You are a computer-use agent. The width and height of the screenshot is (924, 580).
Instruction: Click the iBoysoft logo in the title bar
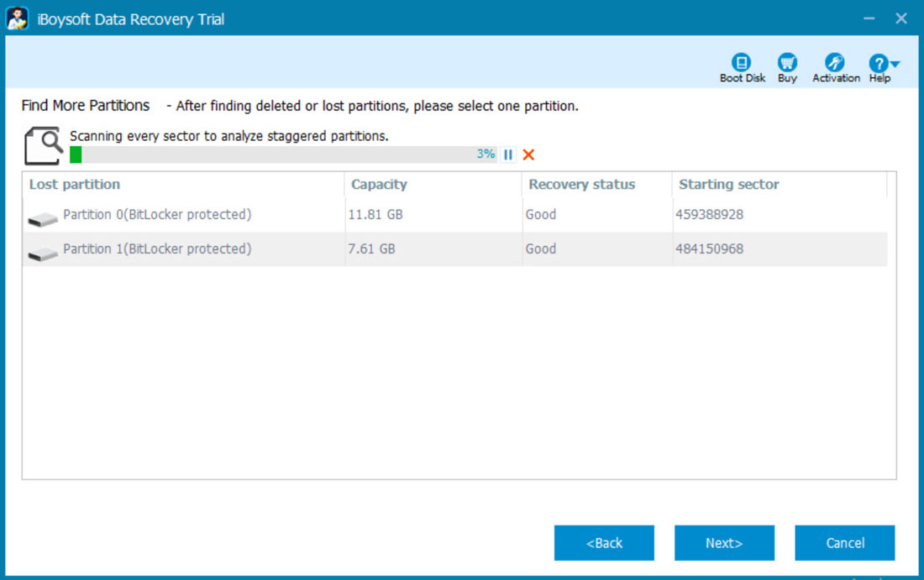point(18,18)
